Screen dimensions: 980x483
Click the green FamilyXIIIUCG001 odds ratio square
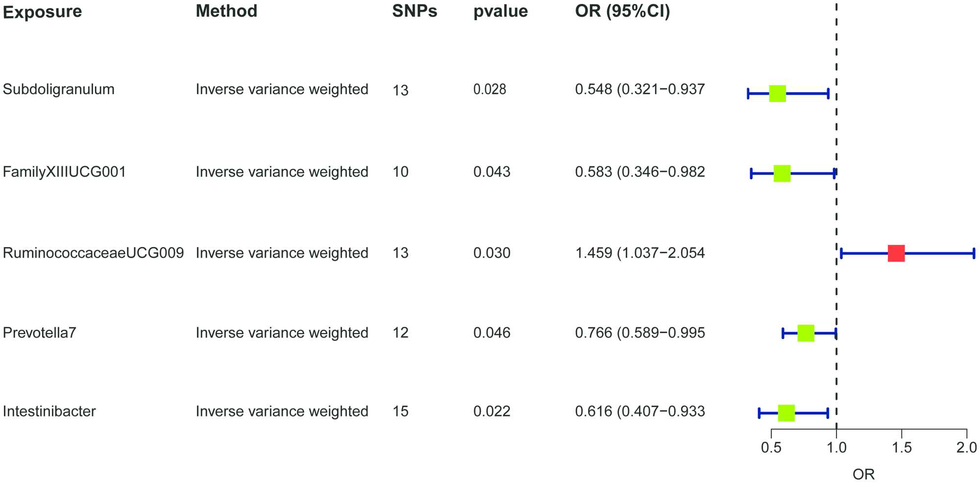782,173
